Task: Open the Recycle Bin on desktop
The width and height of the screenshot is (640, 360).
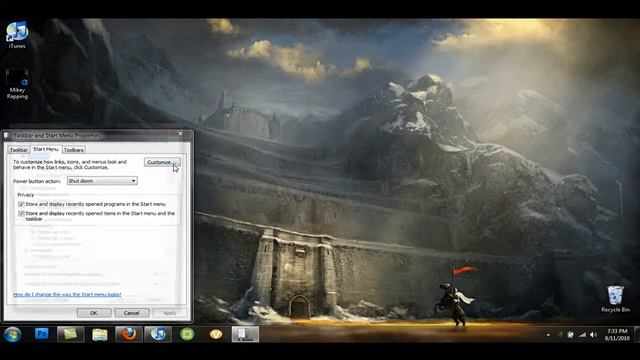Action: click(615, 299)
